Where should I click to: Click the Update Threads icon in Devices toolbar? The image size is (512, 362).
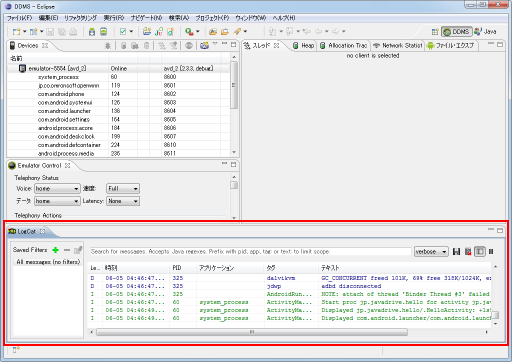(x=162, y=46)
